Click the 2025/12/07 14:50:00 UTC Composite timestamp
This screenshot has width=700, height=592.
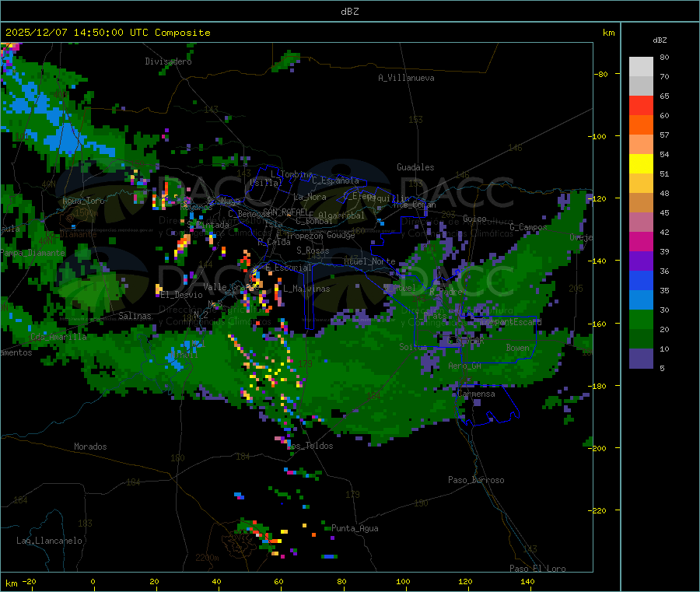(107, 33)
